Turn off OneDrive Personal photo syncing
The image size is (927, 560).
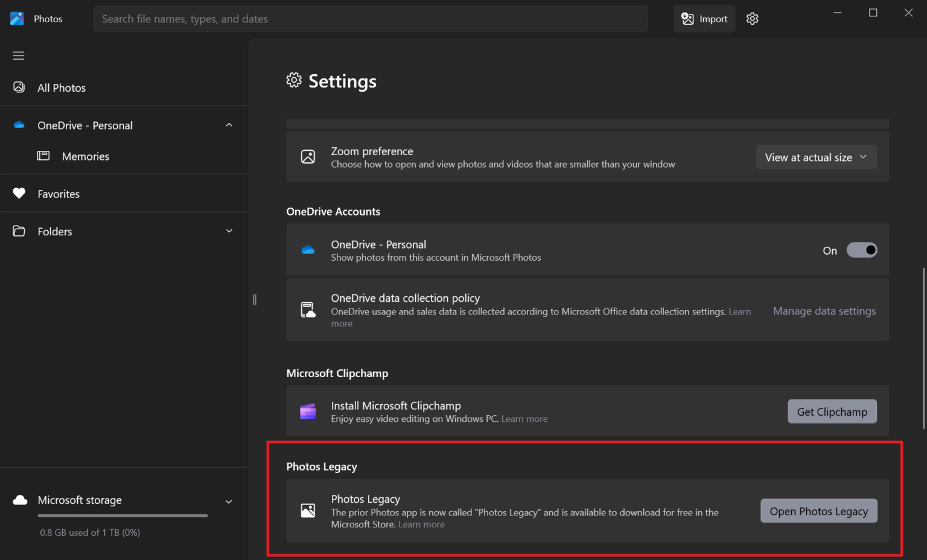coord(862,250)
